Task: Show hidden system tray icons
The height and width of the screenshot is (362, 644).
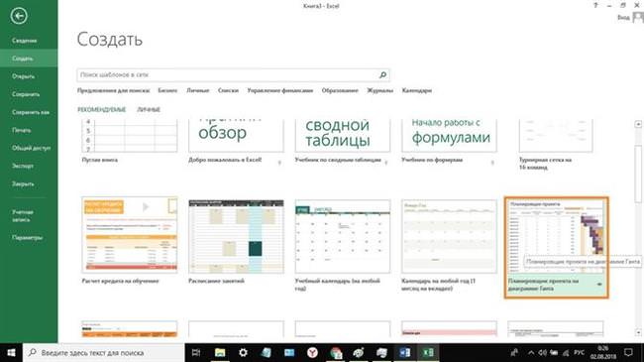Action: pos(531,352)
